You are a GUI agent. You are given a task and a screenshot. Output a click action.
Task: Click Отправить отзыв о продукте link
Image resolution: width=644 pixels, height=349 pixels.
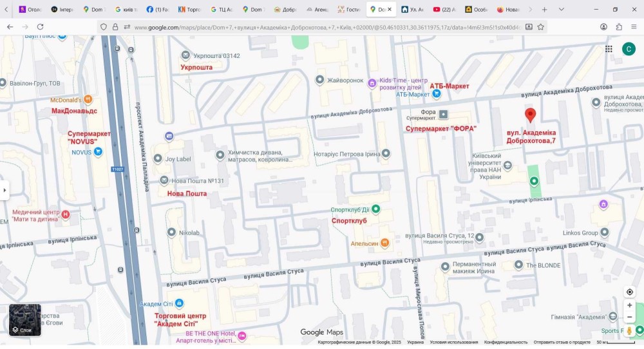pyautogui.click(x=562, y=343)
